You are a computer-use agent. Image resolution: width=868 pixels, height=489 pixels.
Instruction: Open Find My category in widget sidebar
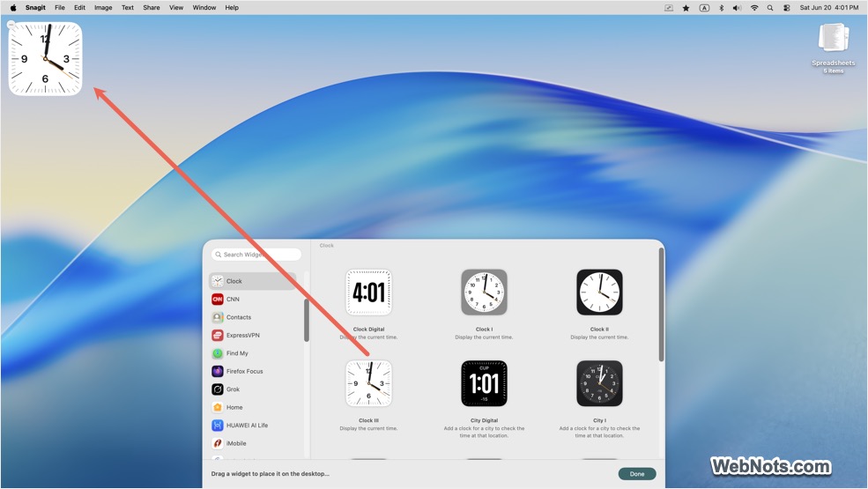coord(252,353)
